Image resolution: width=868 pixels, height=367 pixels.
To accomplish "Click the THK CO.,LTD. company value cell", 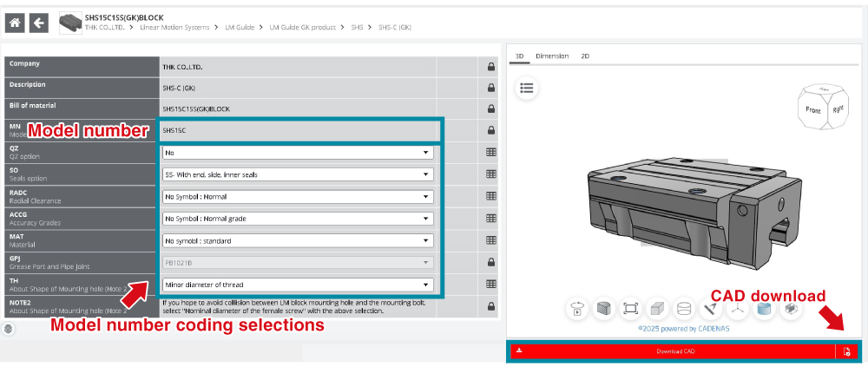I will (x=298, y=67).
